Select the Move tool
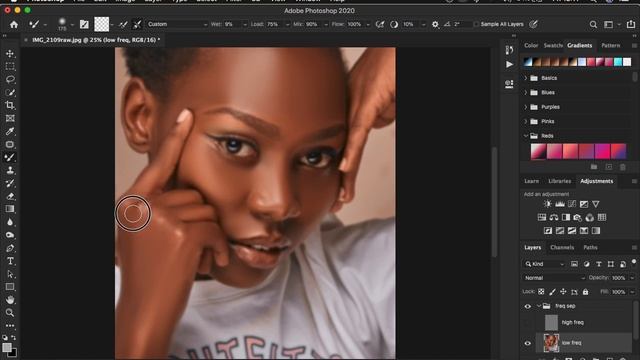Screen dimensions: 640x360 [x=10, y=53]
